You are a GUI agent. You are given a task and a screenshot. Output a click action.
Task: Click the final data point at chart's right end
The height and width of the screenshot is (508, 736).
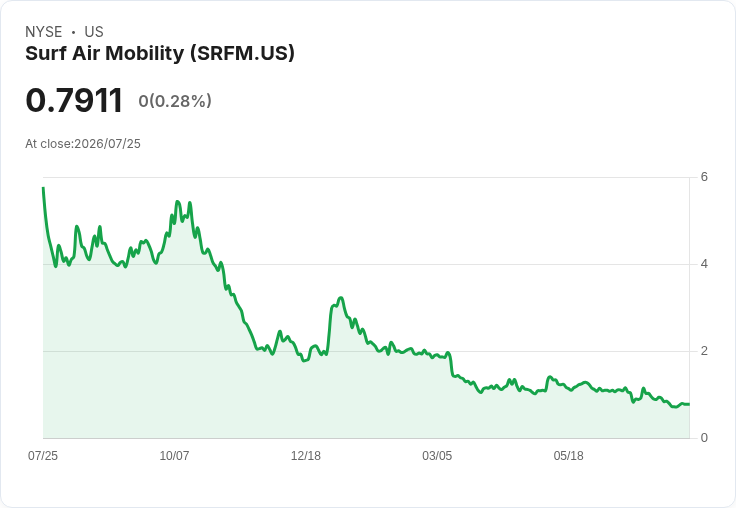[688, 404]
